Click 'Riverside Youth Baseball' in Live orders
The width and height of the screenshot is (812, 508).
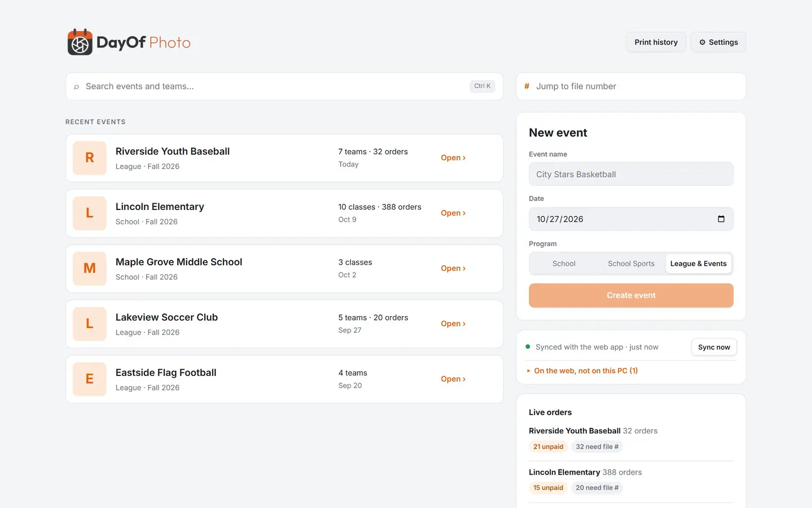tap(575, 431)
